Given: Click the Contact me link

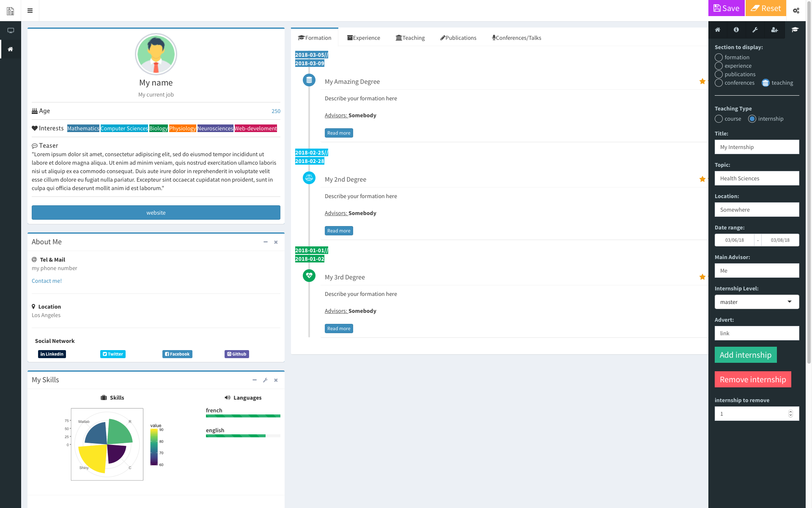Looking at the screenshot, I should [46, 280].
